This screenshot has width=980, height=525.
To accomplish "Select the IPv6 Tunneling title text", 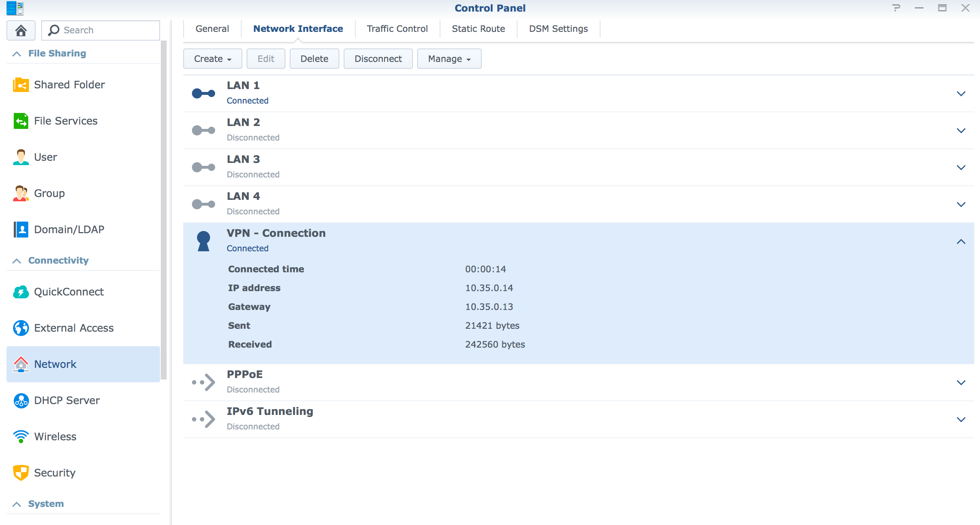I will click(x=270, y=411).
